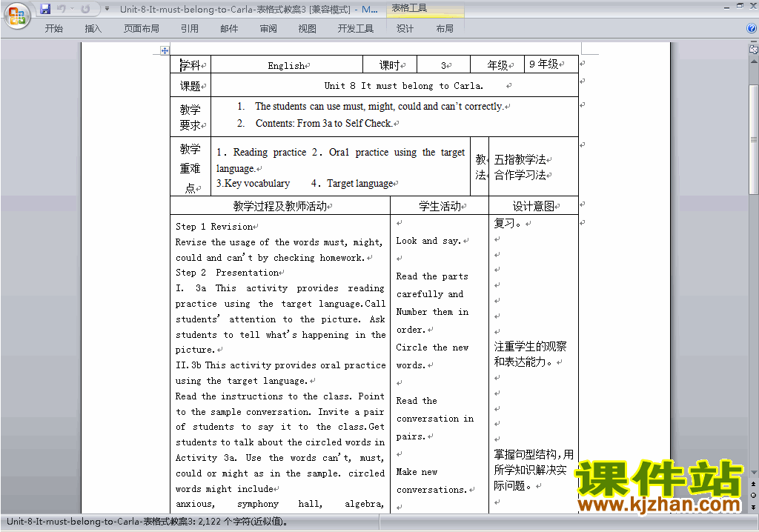Screen dimensions: 759x532
Task: Click the Previous Page double-arrow button
Action: 754,484
